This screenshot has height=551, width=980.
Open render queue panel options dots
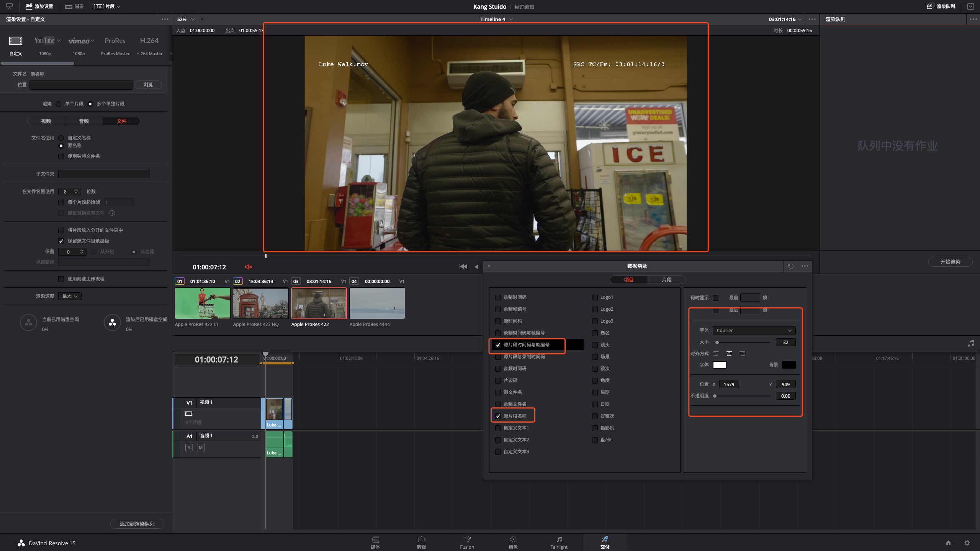coord(973,19)
